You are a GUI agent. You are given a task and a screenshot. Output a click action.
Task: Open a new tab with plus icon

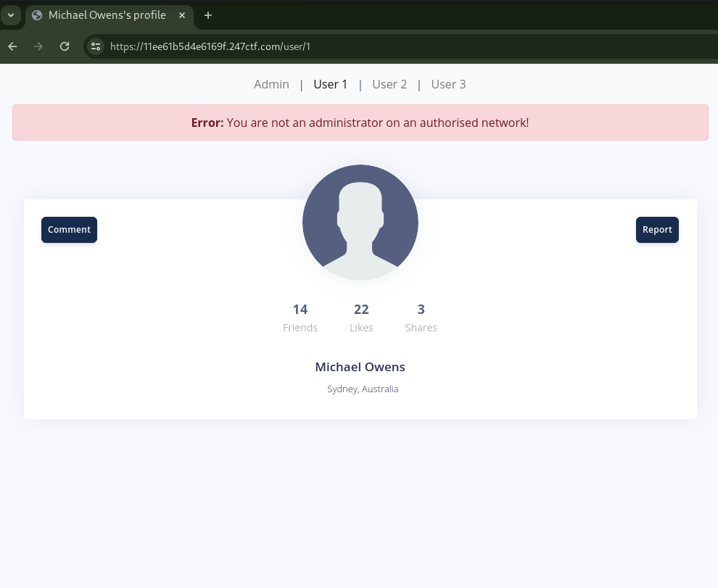click(x=208, y=15)
